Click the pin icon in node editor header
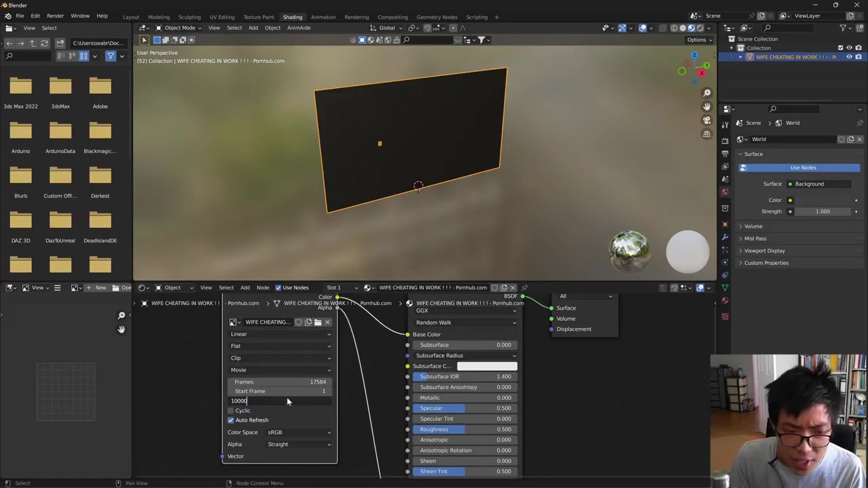Image resolution: width=868 pixels, height=488 pixels. (x=524, y=287)
